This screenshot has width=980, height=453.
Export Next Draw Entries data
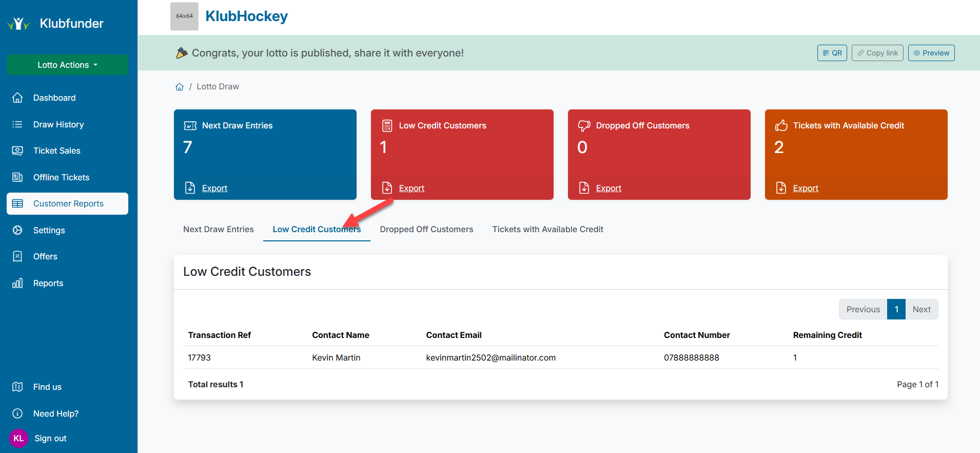click(214, 188)
